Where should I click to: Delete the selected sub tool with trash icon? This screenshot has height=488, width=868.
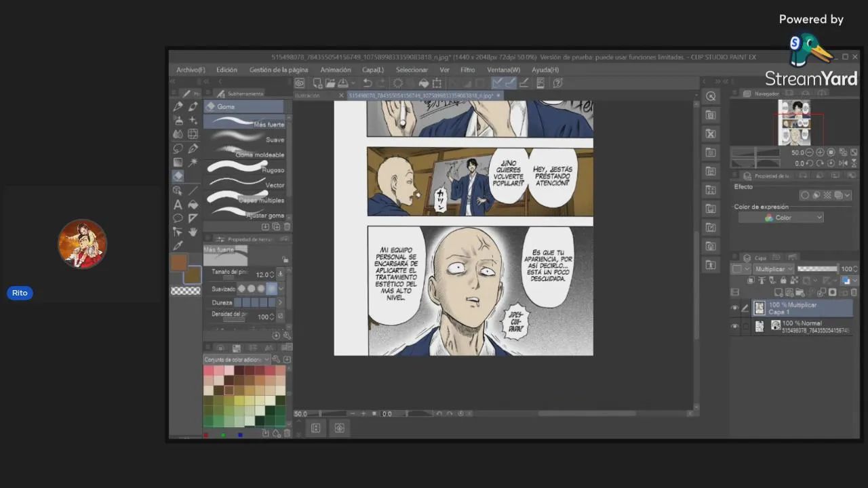(x=287, y=226)
